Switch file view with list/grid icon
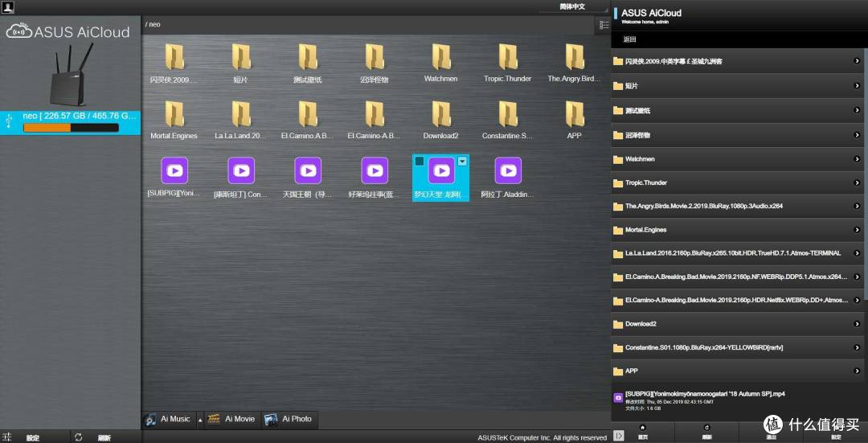 tap(604, 25)
